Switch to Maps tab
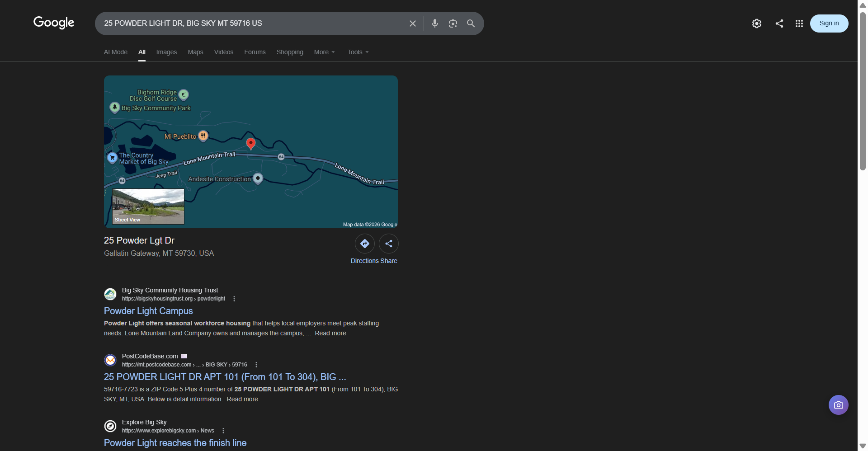868x451 pixels. tap(195, 52)
